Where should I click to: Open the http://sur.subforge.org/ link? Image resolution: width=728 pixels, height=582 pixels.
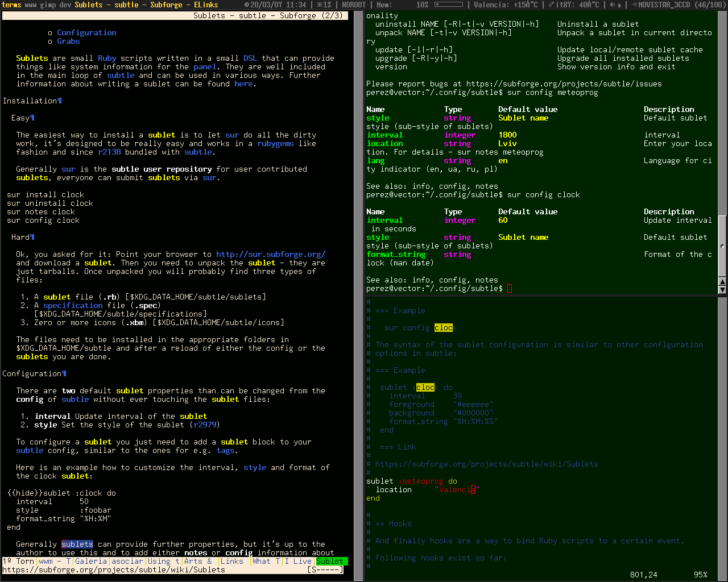(271, 254)
